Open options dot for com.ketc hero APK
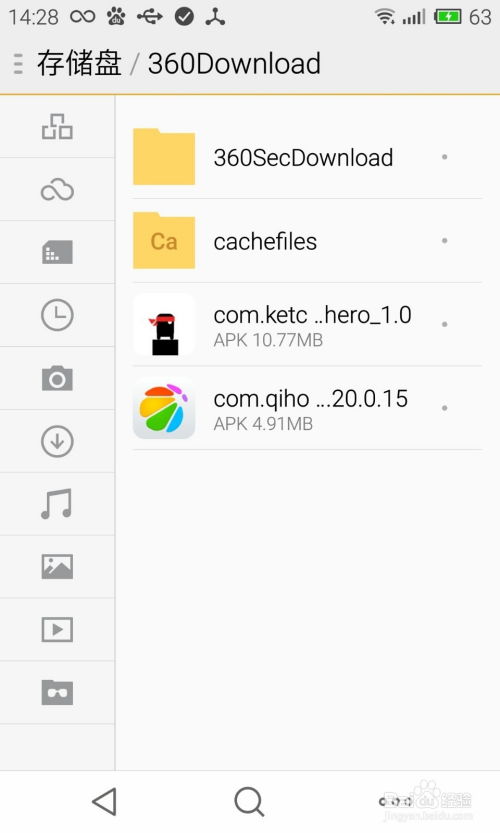The image size is (500, 833). 444,324
